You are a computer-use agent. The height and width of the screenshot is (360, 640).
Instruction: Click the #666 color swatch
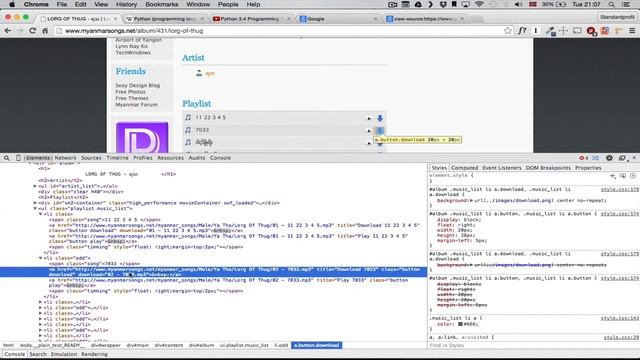(460, 324)
